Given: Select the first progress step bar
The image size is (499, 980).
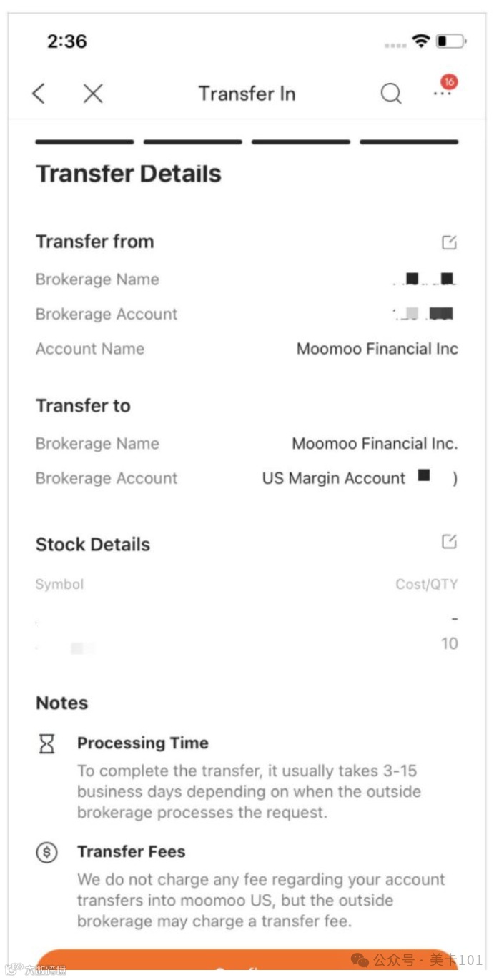Looking at the screenshot, I should click(x=84, y=142).
